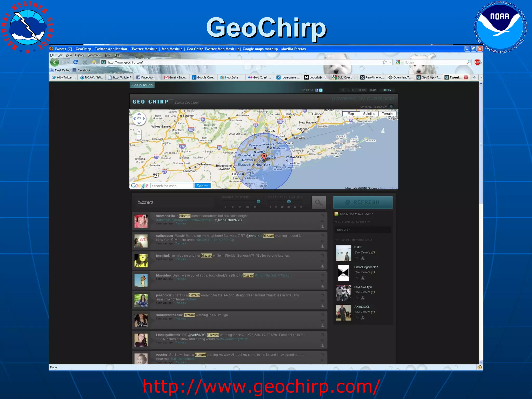Click Subscribe to this search link
This screenshot has width=532, height=399.
point(356,214)
